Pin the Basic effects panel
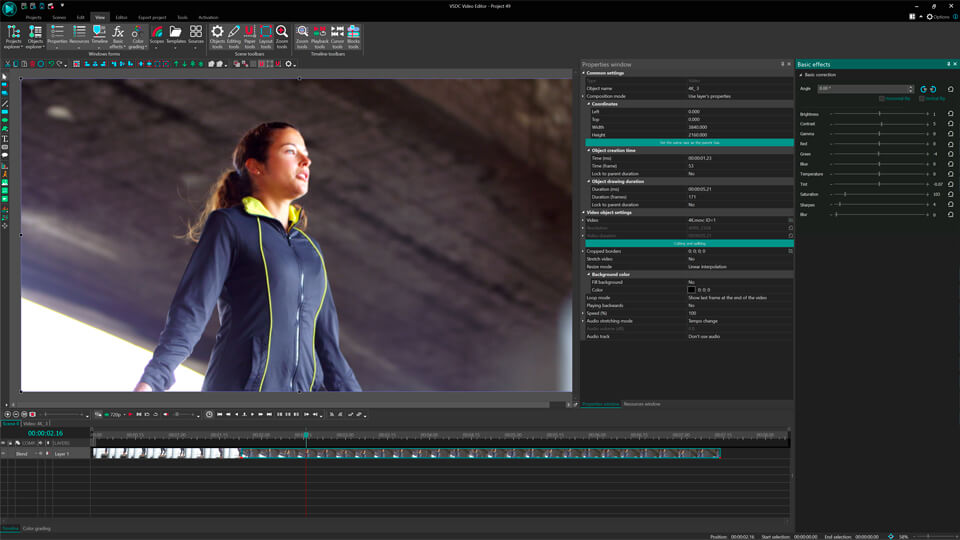 948,64
